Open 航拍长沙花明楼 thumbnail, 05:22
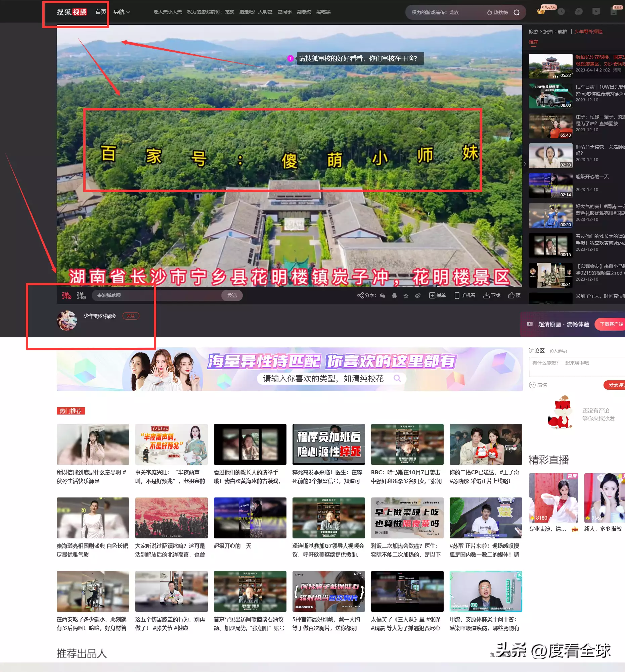625x672 pixels. pos(550,66)
